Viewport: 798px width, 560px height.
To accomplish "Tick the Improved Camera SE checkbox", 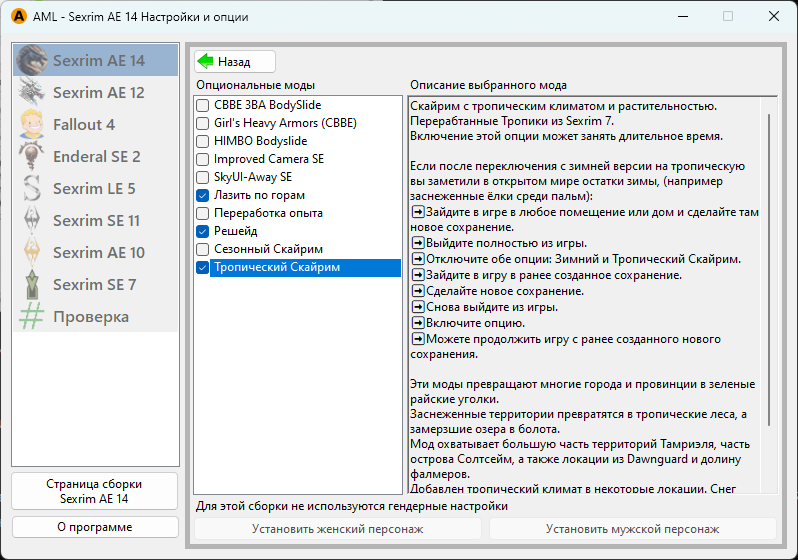I will tap(203, 159).
